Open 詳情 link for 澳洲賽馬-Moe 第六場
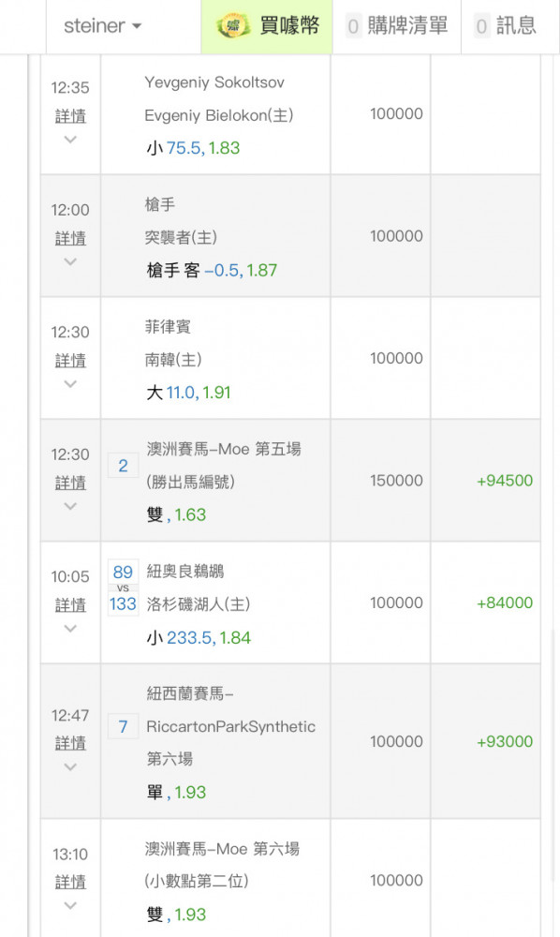The width and height of the screenshot is (560, 937). pyautogui.click(x=70, y=882)
